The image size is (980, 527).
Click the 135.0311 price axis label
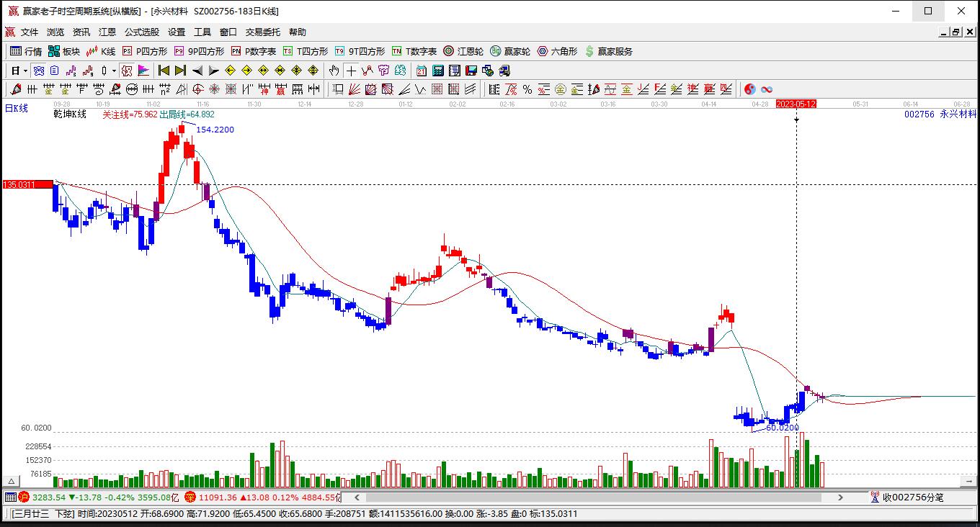(x=28, y=185)
